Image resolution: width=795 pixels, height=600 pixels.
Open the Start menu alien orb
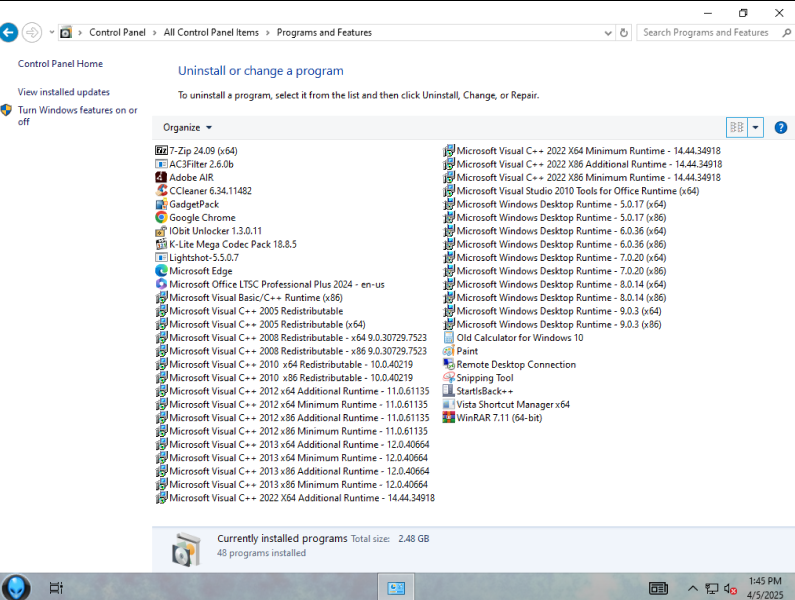16,587
